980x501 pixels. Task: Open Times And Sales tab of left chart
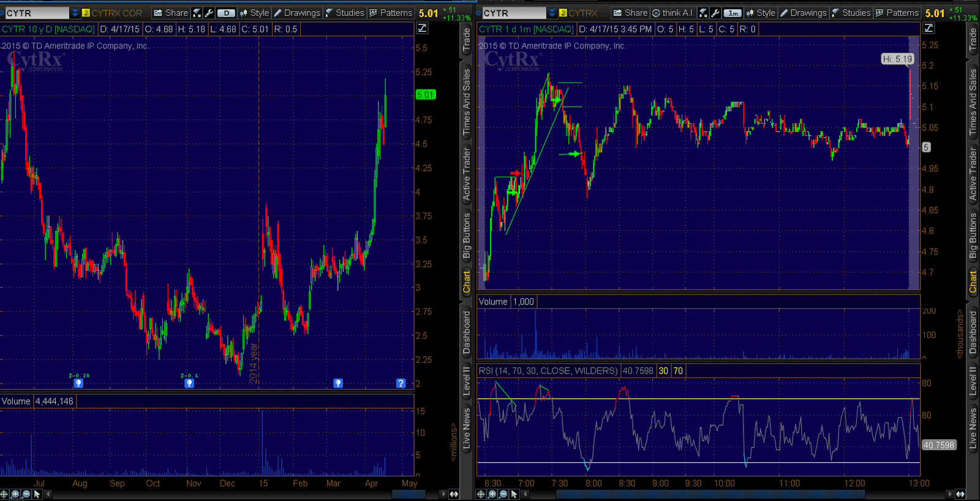(467, 102)
